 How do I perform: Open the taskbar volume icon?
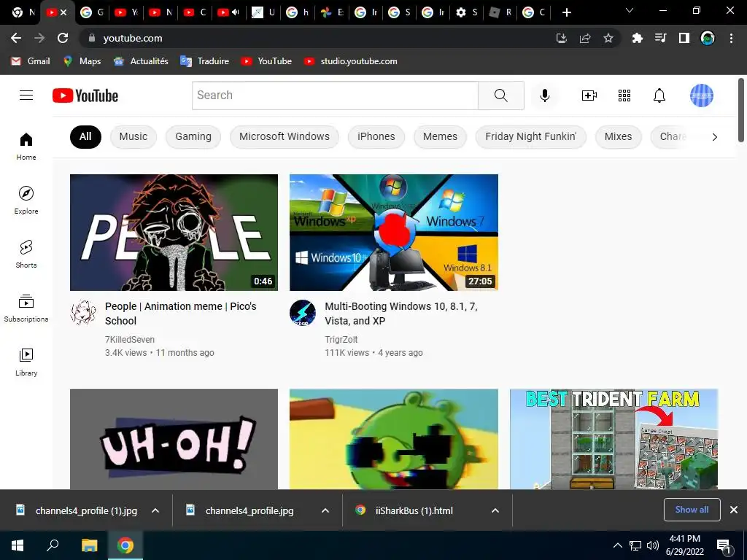[x=653, y=545]
